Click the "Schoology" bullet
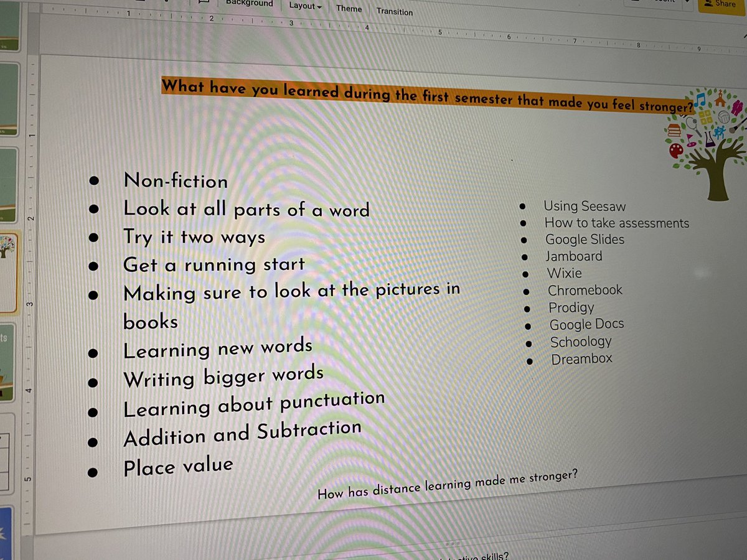The width and height of the screenshot is (747, 560). point(581,342)
